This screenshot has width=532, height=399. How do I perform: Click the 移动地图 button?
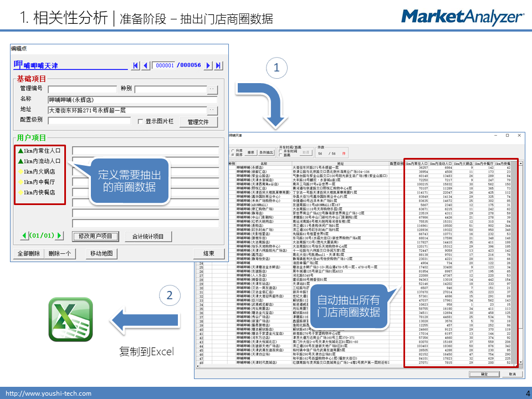coord(101,253)
